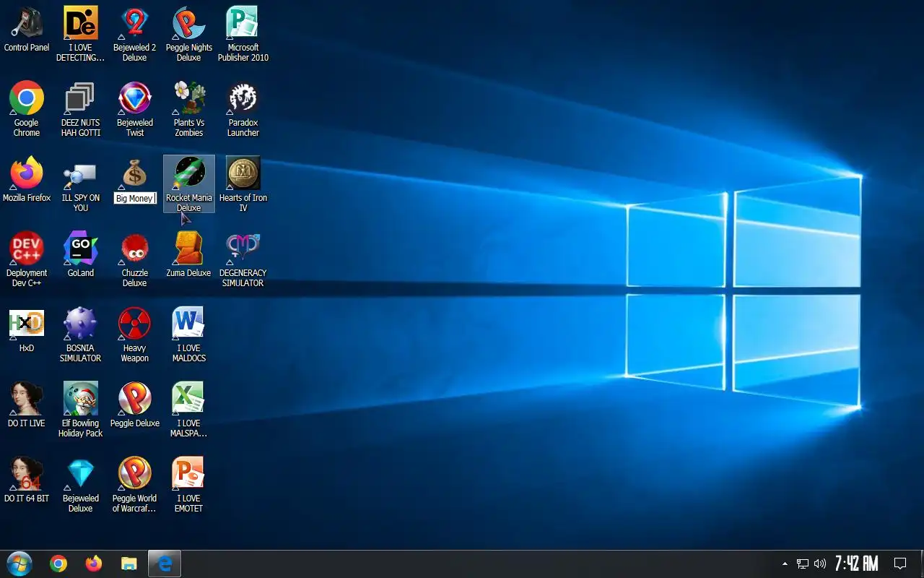
Task: Open the network status tray icon
Action: point(802,564)
